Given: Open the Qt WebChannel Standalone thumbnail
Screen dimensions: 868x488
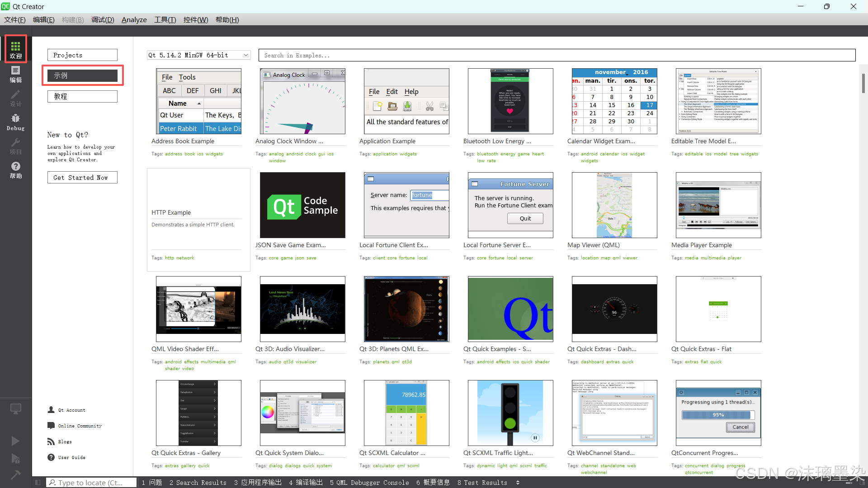Looking at the screenshot, I should 614,413.
